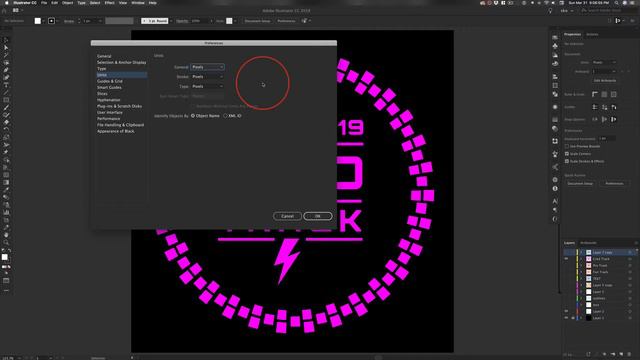This screenshot has height=360, width=640.
Task: Open Artboard dropdown in Properties panel
Action: click(604, 71)
